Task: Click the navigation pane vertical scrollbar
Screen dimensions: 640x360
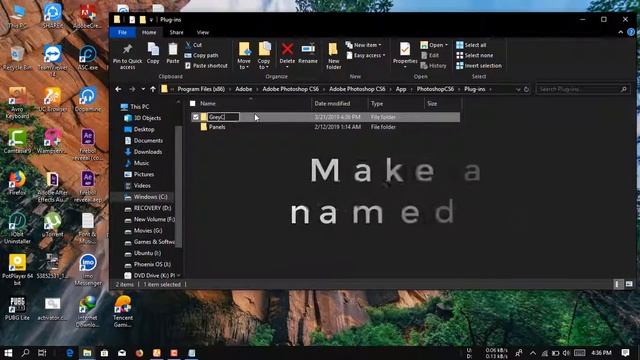Action: coord(178,188)
